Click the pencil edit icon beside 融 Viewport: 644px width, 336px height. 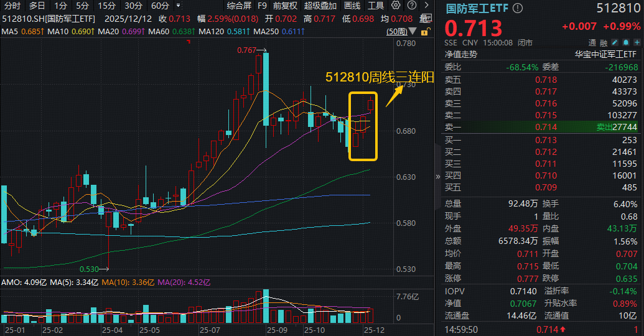tap(616, 43)
